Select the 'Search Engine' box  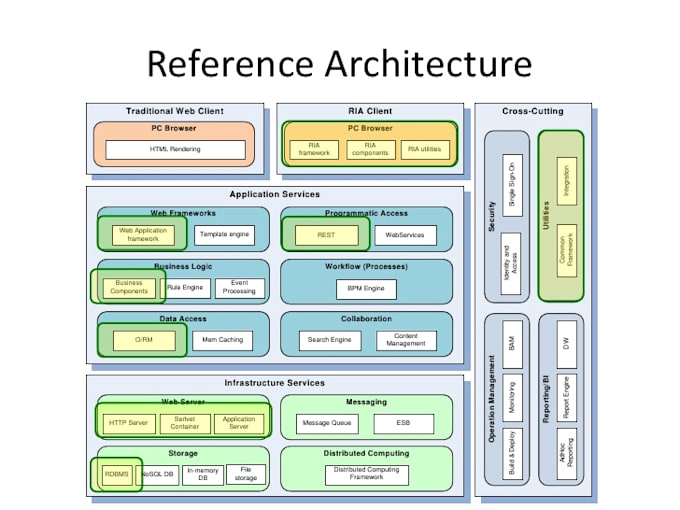(330, 340)
